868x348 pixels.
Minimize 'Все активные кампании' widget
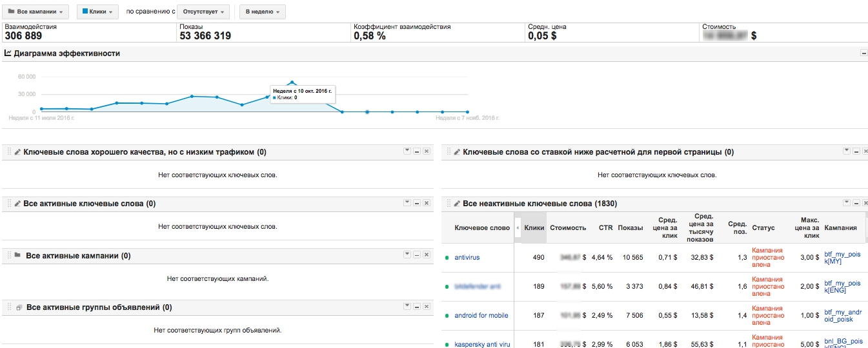(417, 255)
